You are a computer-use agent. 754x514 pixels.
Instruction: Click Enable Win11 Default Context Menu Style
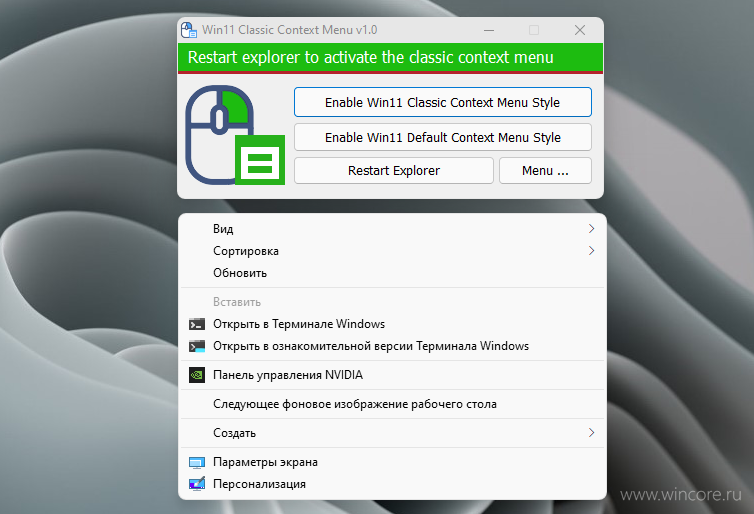tap(442, 138)
